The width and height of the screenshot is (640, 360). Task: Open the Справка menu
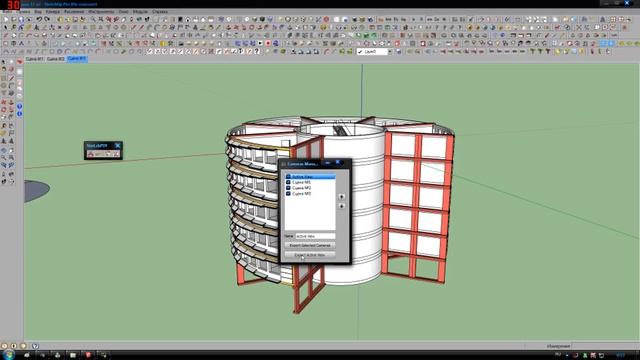point(160,11)
